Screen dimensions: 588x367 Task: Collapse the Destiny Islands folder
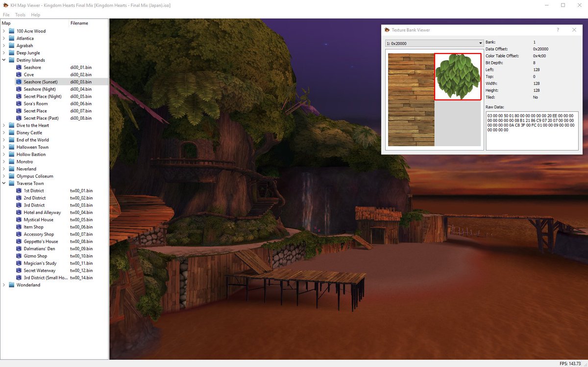pos(4,60)
